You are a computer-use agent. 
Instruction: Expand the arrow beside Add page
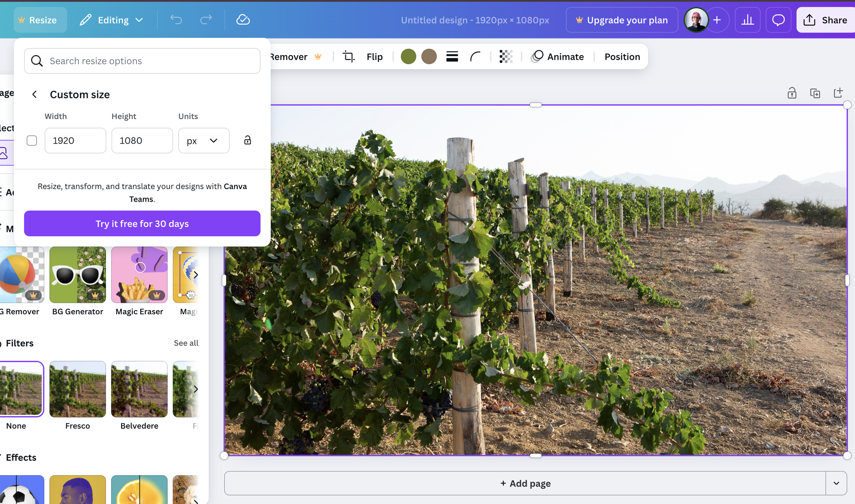(836, 483)
